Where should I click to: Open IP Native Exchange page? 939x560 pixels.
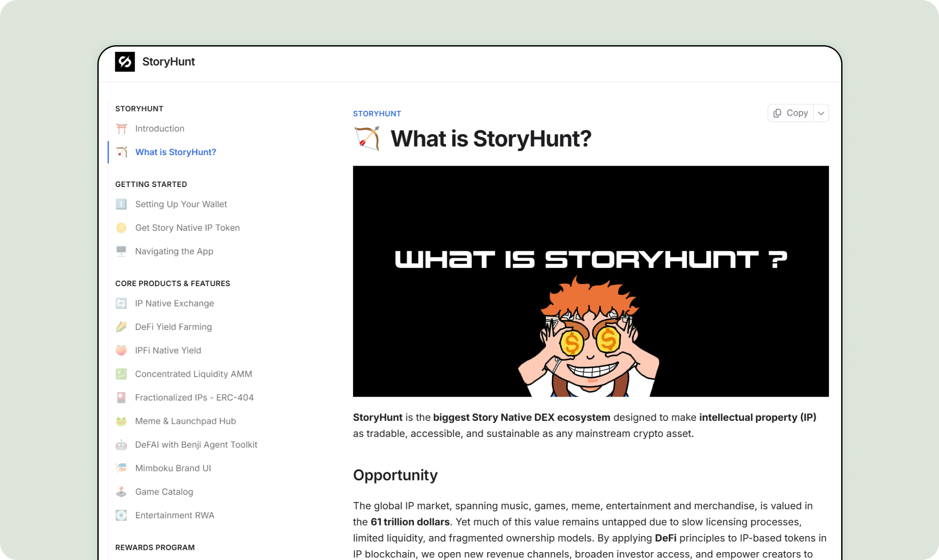(x=174, y=303)
